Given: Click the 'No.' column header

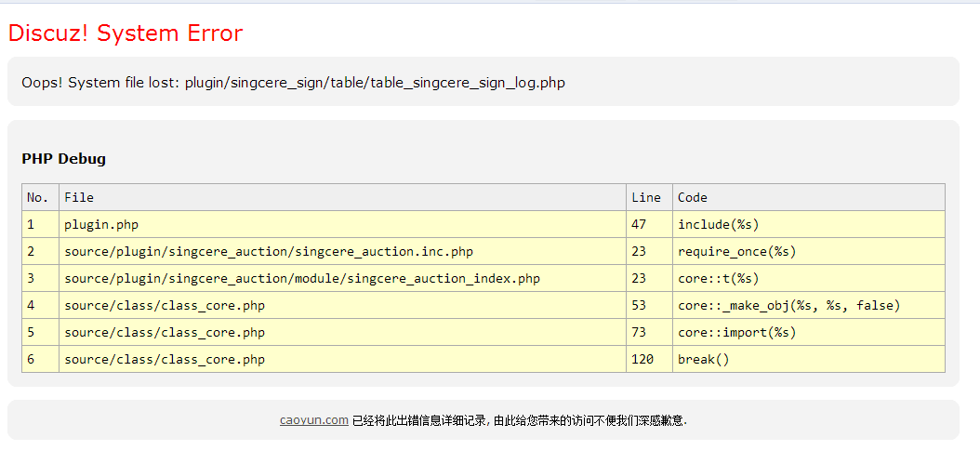Looking at the screenshot, I should click(41, 197).
